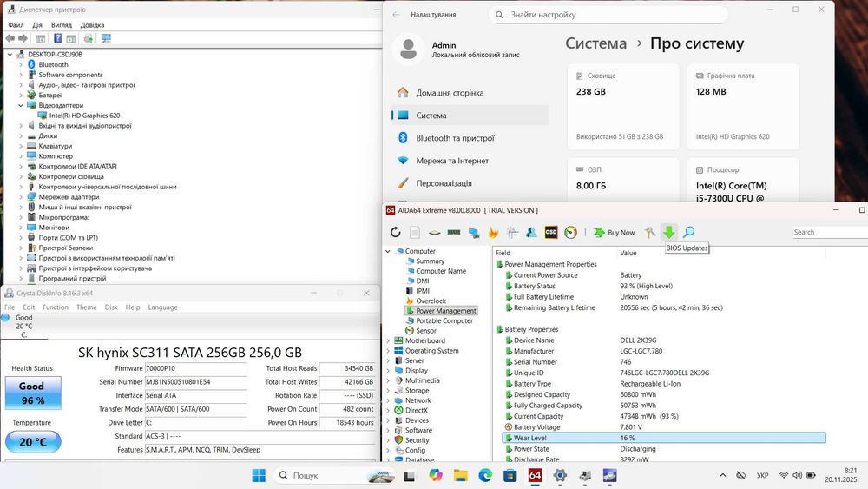Click Buy Now in AIDA64
Image resolution: width=868 pixels, height=489 pixels.
615,233
